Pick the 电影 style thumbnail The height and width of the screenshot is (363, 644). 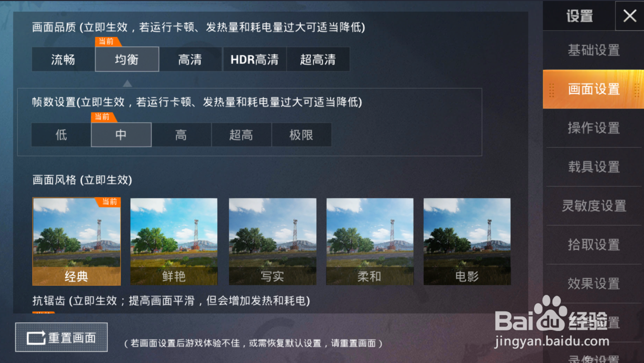click(x=467, y=241)
